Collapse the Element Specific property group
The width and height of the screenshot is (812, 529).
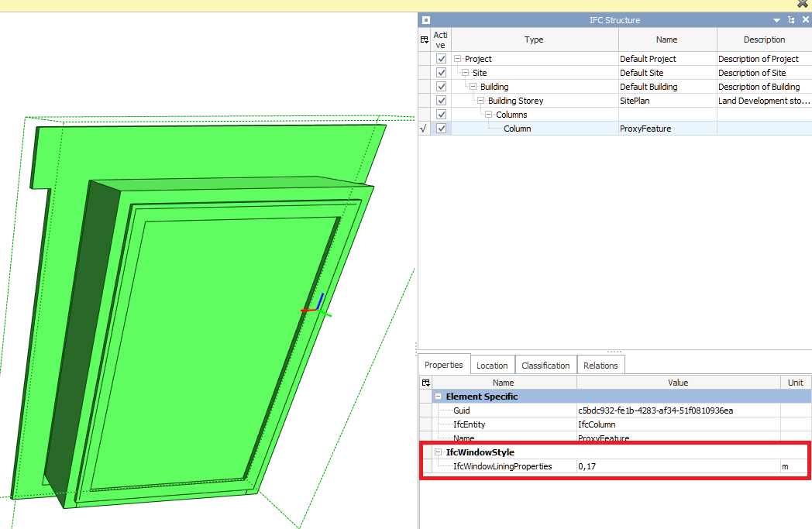438,397
